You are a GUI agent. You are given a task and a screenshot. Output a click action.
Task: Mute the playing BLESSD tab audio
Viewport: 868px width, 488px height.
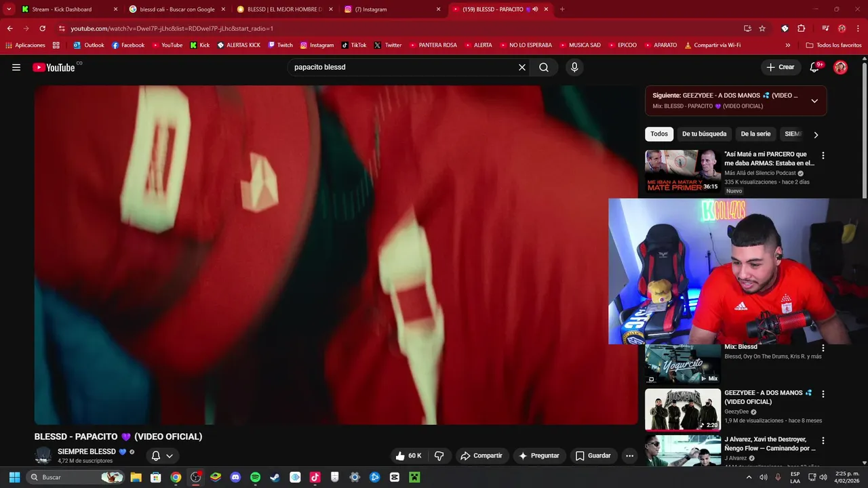(x=535, y=9)
